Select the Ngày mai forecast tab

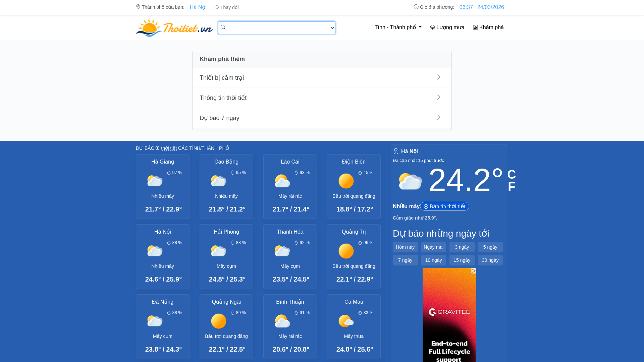point(433,247)
